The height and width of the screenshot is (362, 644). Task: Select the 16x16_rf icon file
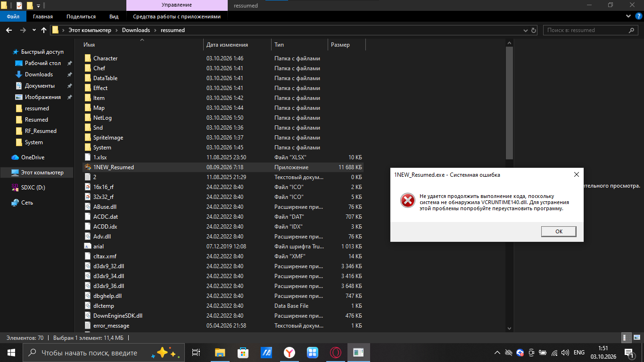point(103,187)
